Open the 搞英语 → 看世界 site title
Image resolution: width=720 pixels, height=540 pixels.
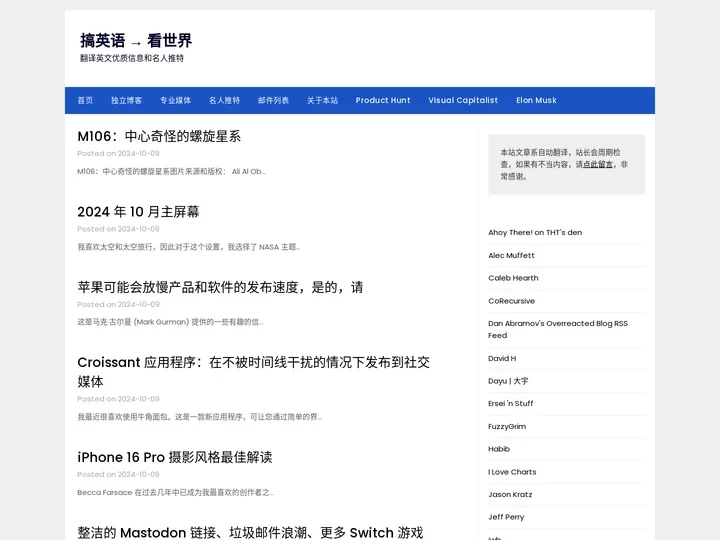pyautogui.click(x=136, y=40)
